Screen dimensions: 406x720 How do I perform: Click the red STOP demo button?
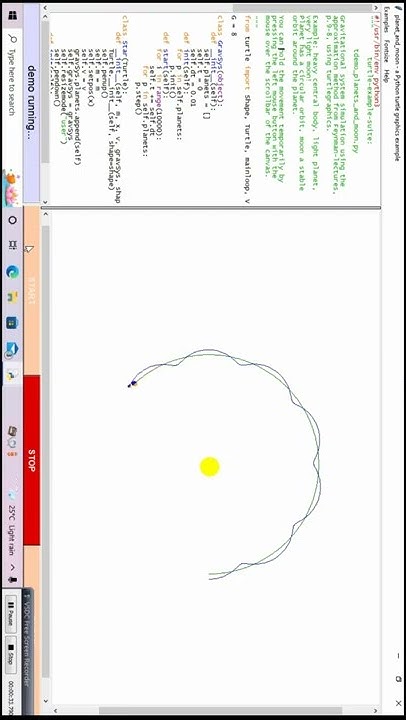(32, 461)
